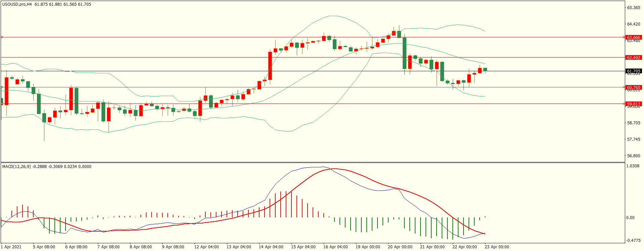The width and height of the screenshot is (644, 251).
Task: Click the black 61.705 current price tag
Action: (x=634, y=71)
